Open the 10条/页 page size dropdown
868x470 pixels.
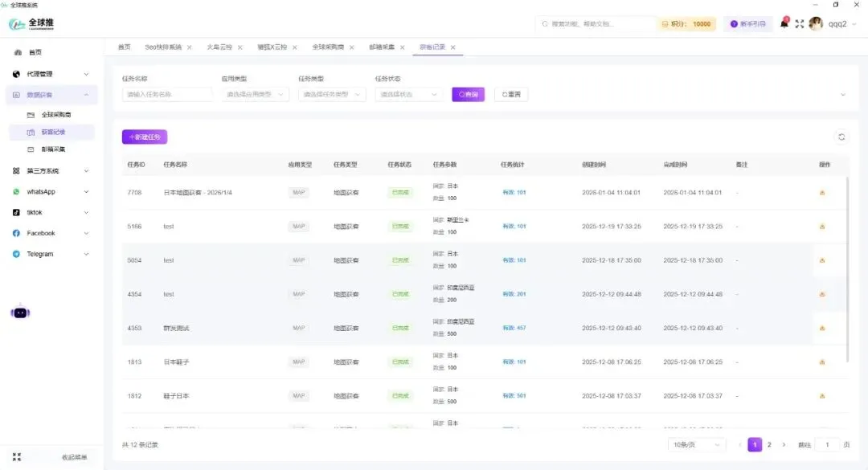pyautogui.click(x=696, y=444)
